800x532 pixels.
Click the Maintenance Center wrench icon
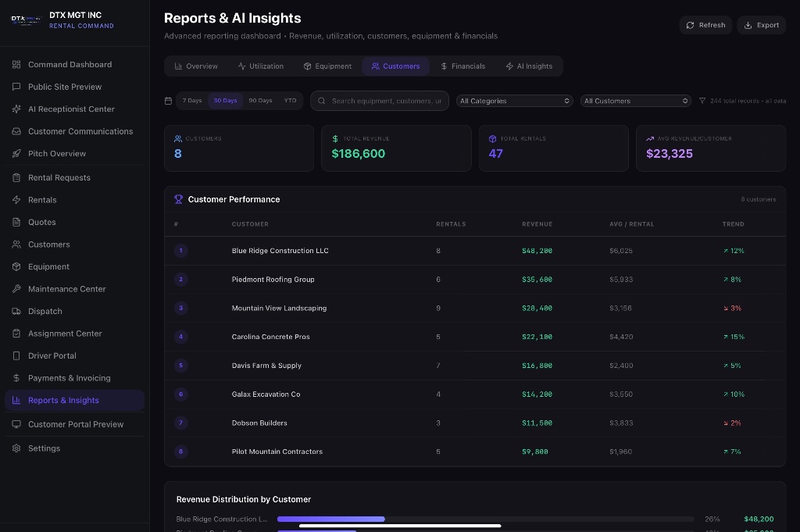16,289
